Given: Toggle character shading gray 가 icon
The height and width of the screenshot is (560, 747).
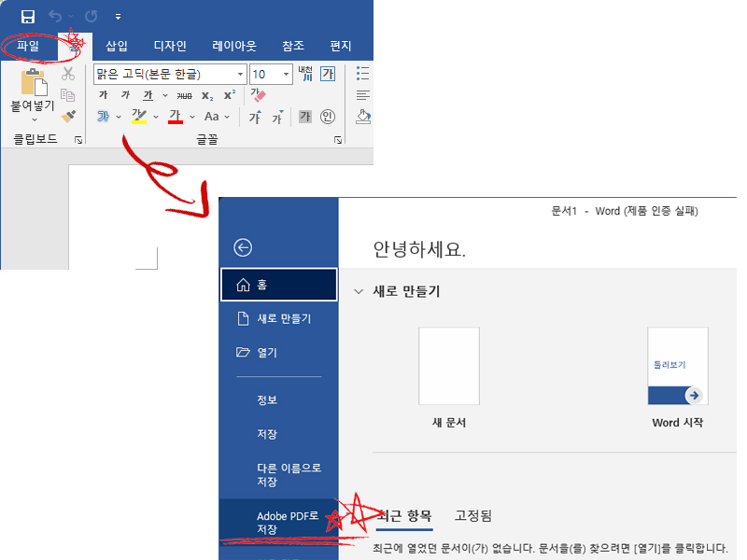Looking at the screenshot, I should tap(305, 116).
